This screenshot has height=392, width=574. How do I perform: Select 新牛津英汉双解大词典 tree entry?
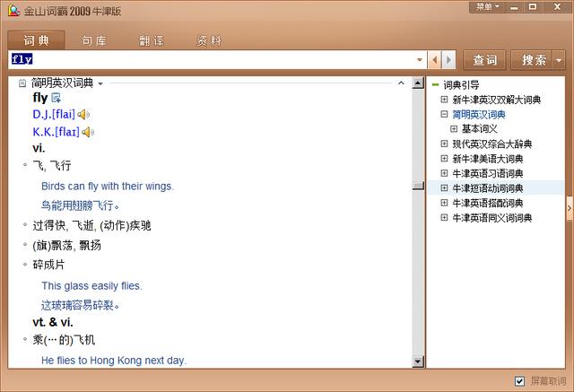coord(496,100)
